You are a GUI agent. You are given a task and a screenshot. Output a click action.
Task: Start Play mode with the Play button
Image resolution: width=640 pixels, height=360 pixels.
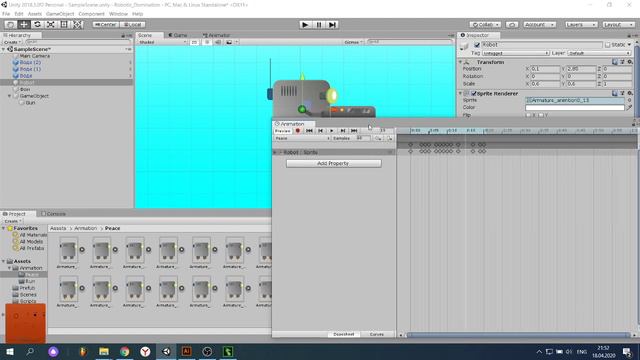[305, 24]
